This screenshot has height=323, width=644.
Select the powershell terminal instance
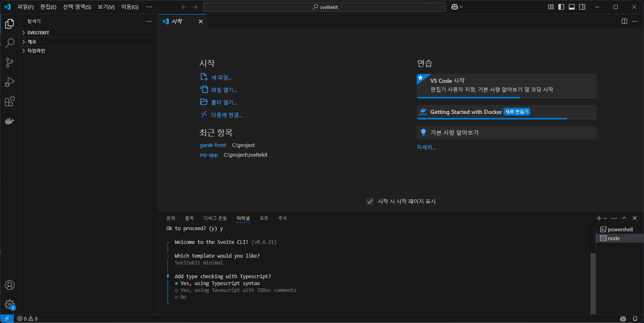[620, 229]
